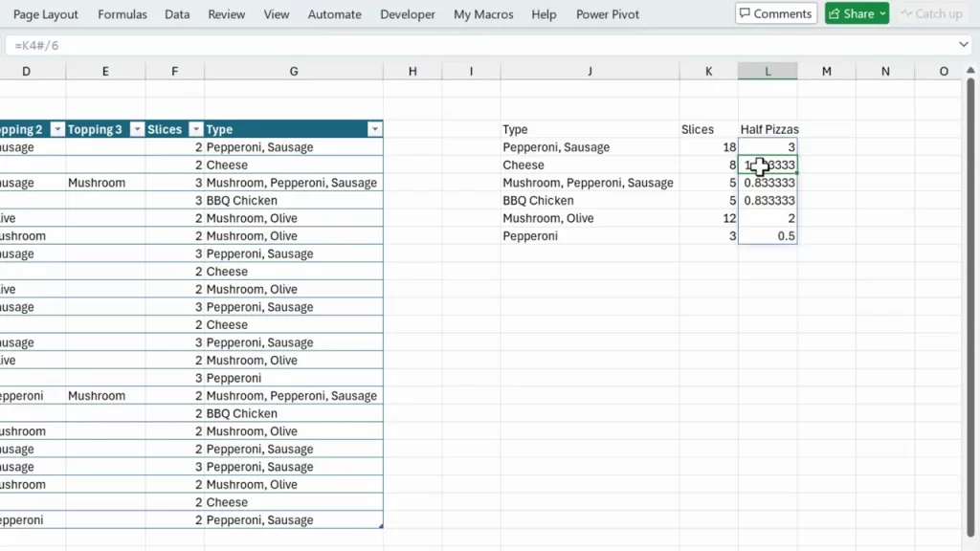Open the Type column filter
980x551 pixels.
(x=374, y=128)
